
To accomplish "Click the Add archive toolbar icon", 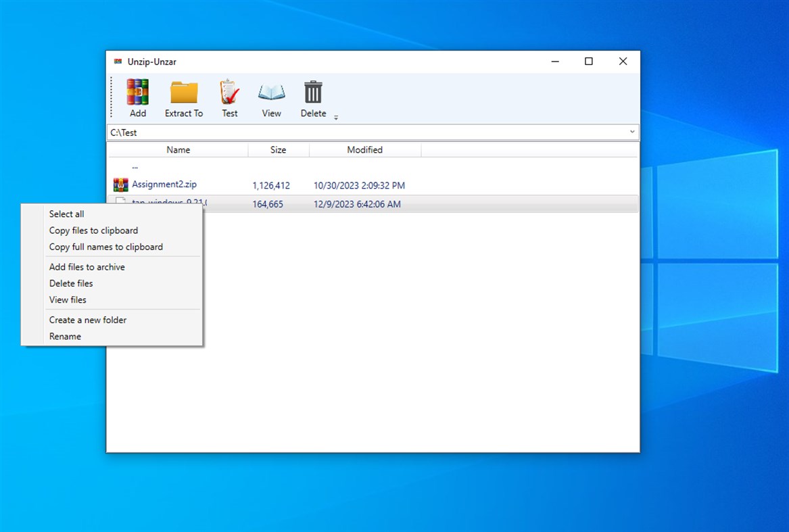I will click(137, 92).
